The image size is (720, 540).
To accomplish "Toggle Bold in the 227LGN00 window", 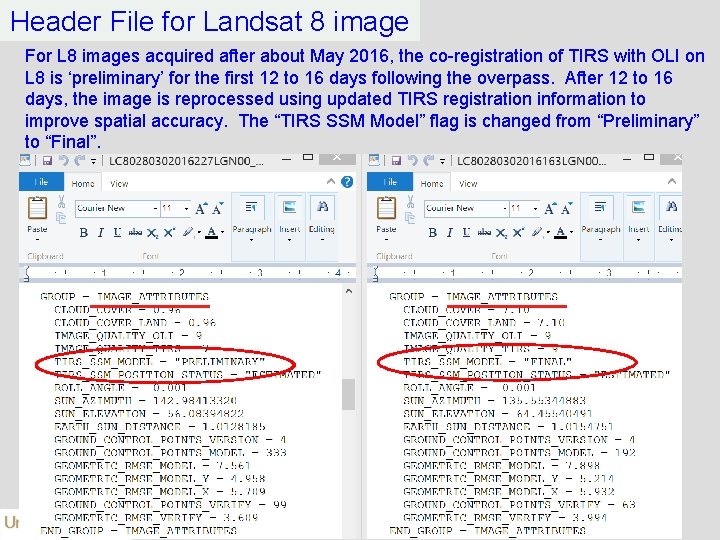I will (84, 232).
